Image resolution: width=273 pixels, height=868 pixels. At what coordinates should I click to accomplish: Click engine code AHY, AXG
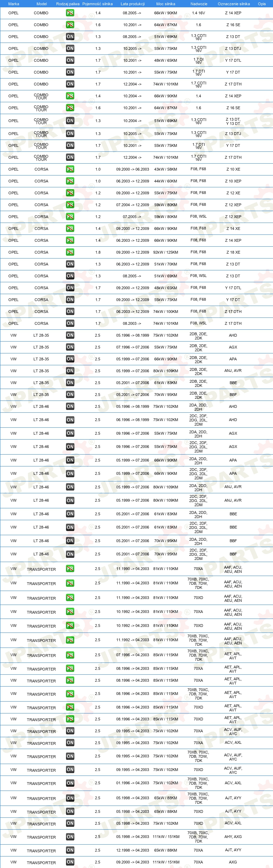[233, 837]
